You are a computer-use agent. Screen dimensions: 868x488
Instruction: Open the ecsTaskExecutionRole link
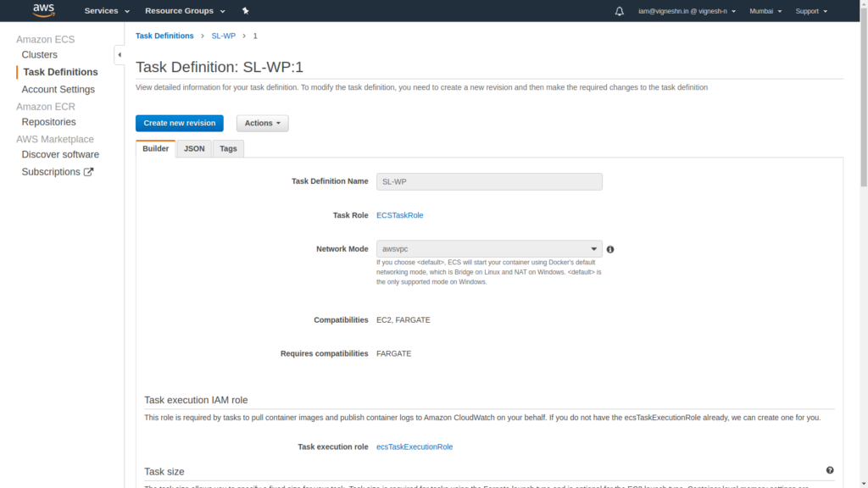[x=415, y=446]
